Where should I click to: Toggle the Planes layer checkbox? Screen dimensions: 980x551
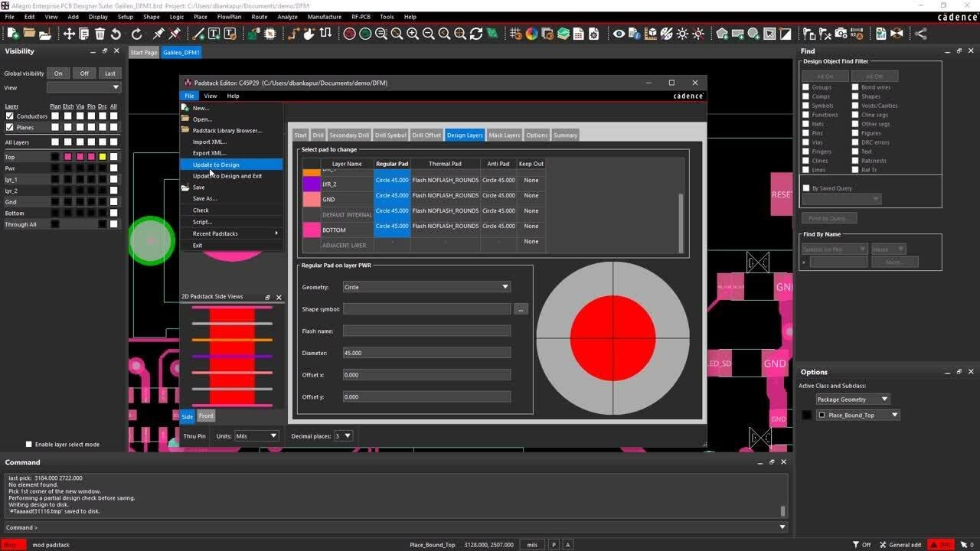(9, 127)
